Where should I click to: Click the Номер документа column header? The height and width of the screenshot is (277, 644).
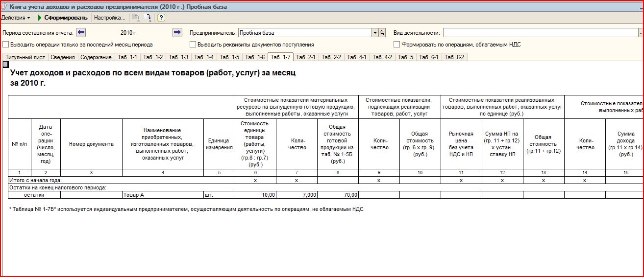pyautogui.click(x=91, y=144)
